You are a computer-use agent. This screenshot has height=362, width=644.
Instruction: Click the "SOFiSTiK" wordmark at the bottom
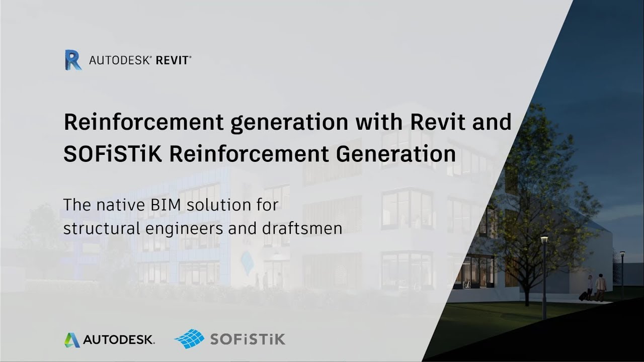248,339
